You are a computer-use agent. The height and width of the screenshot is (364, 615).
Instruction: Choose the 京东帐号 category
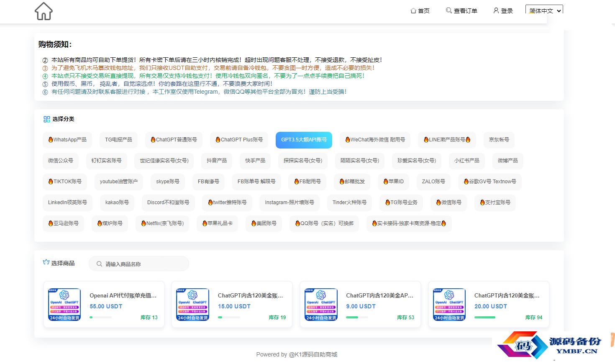pyautogui.click(x=499, y=140)
